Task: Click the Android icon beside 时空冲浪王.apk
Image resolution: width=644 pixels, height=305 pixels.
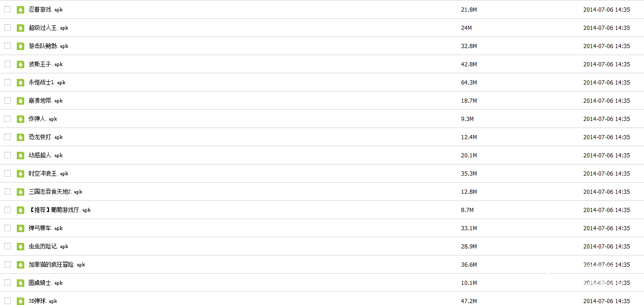Action: [x=21, y=174]
